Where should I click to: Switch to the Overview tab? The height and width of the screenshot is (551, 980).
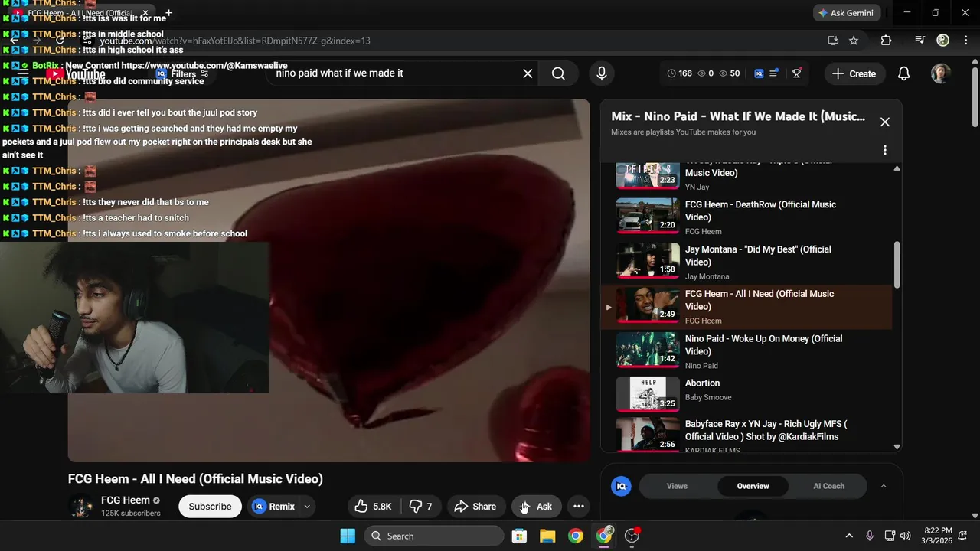pos(753,486)
